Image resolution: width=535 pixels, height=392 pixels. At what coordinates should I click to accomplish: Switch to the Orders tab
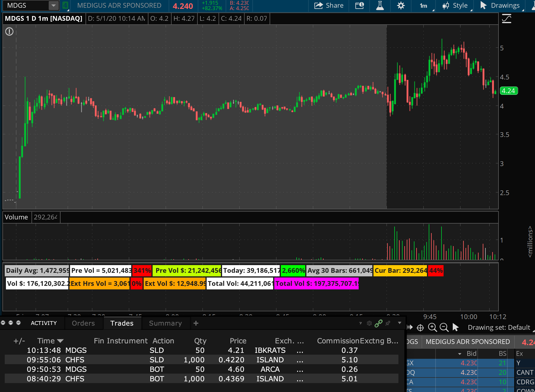83,323
